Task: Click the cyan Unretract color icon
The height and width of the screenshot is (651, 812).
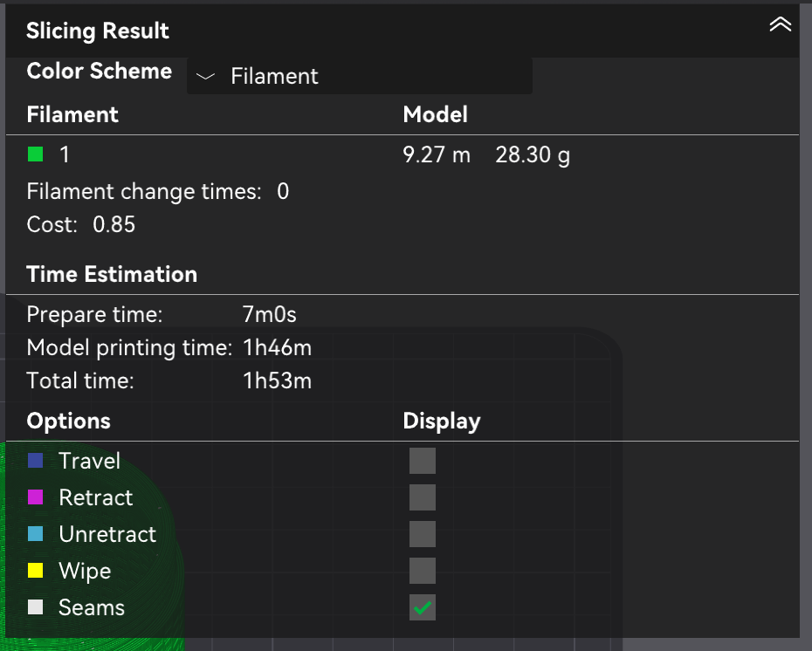Action: (x=36, y=534)
